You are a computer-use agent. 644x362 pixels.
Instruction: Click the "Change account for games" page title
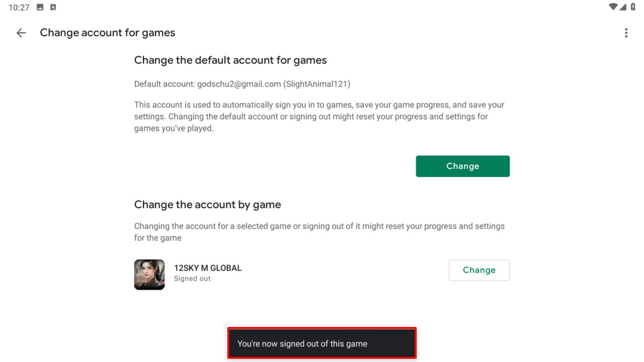tap(107, 33)
